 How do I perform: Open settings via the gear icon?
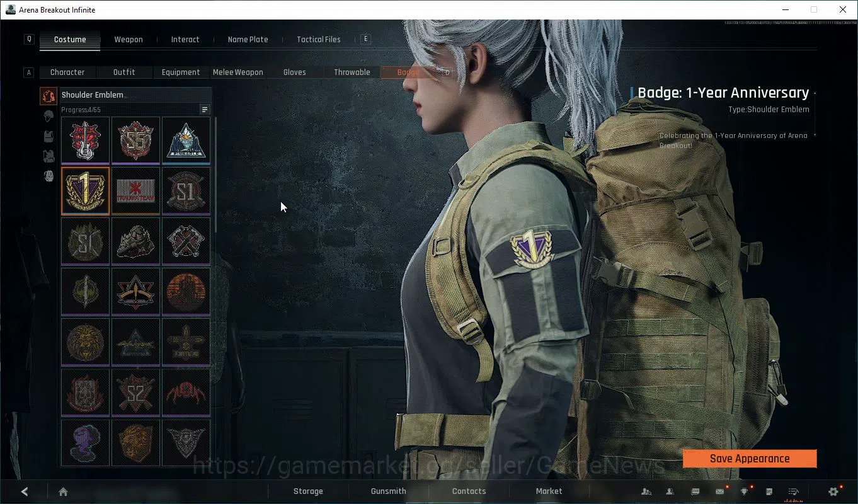833,491
